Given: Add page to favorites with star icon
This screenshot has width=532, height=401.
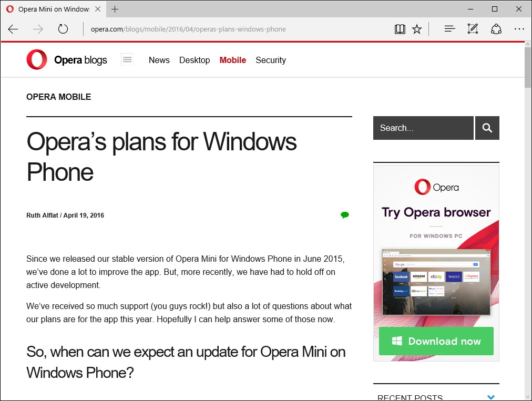Looking at the screenshot, I should pos(417,29).
